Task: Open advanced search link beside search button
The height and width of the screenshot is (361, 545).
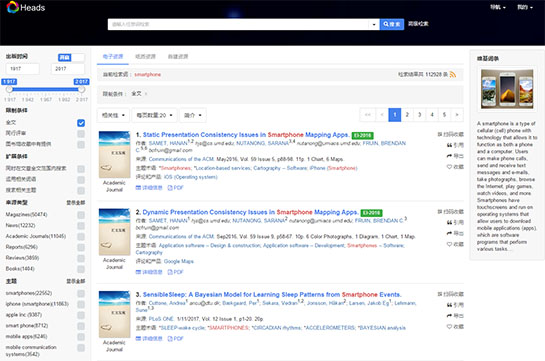Action: [418, 24]
